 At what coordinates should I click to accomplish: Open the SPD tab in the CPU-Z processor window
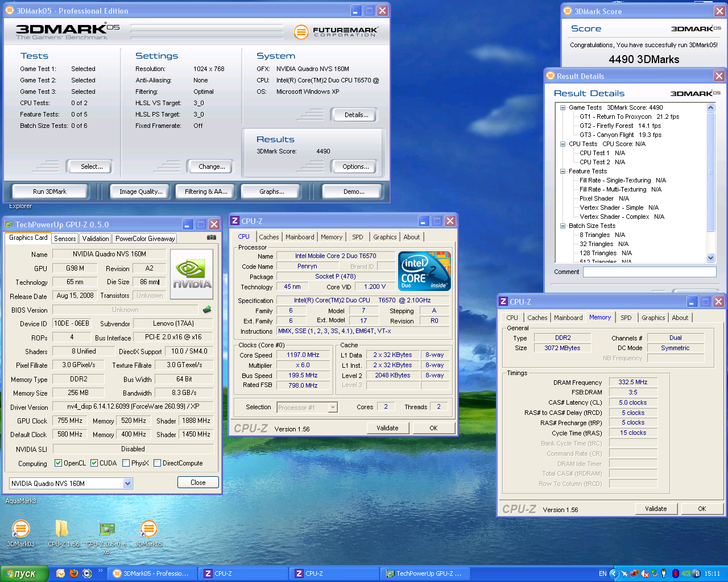pyautogui.click(x=357, y=237)
